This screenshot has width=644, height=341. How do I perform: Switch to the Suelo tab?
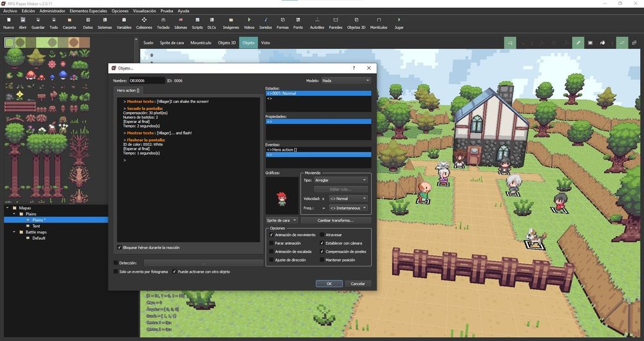(148, 42)
